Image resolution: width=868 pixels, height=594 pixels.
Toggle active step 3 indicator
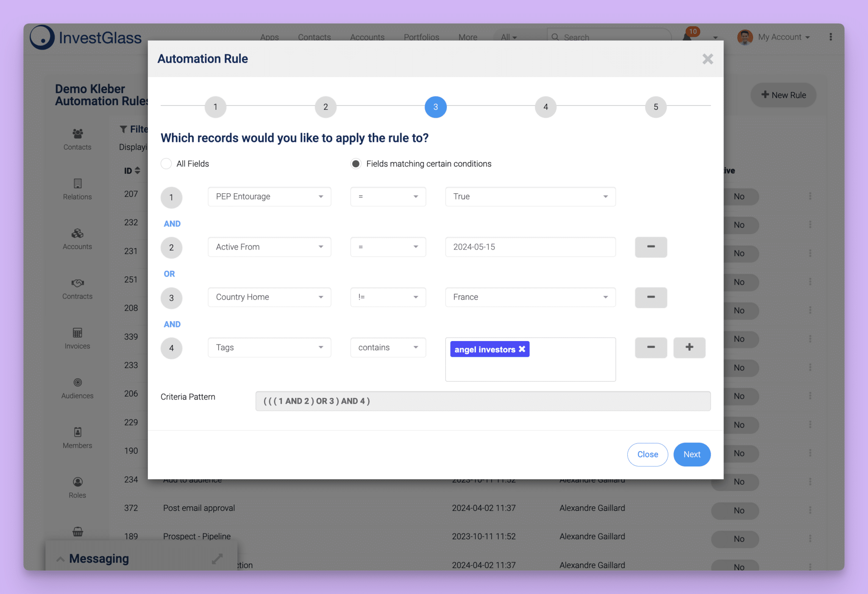(x=435, y=106)
